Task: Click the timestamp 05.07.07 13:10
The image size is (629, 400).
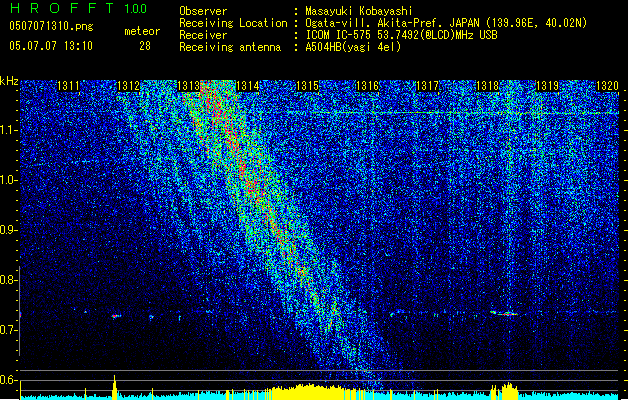Action: tap(51, 45)
